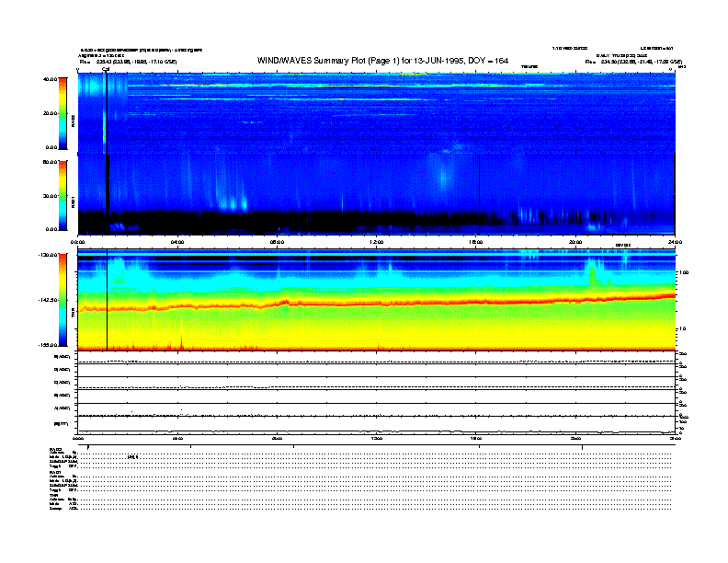728x563 pixels.
Task: Click the 24:00 time axis label
Action: click(x=674, y=241)
